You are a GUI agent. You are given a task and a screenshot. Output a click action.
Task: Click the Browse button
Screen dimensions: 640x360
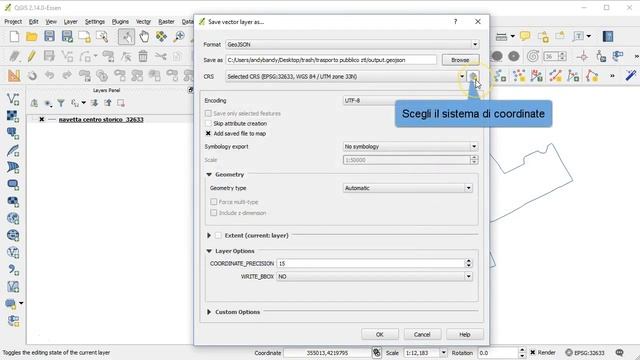pos(460,60)
